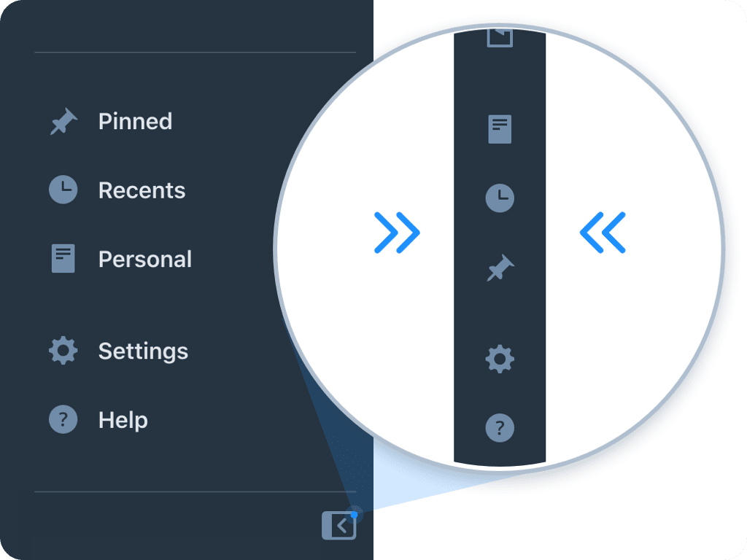This screenshot has height=560, width=747.
Task: Click the document icon in collapsed sidebar
Action: coord(500,129)
